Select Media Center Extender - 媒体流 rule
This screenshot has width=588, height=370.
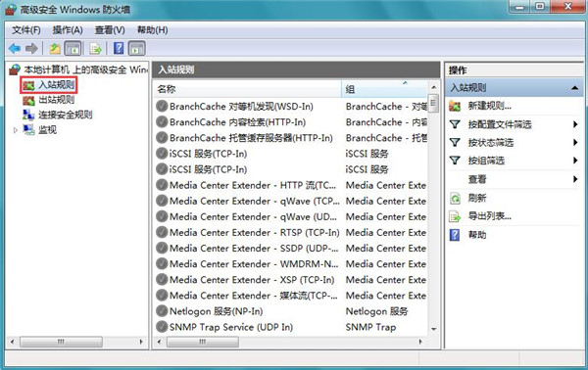click(254, 295)
